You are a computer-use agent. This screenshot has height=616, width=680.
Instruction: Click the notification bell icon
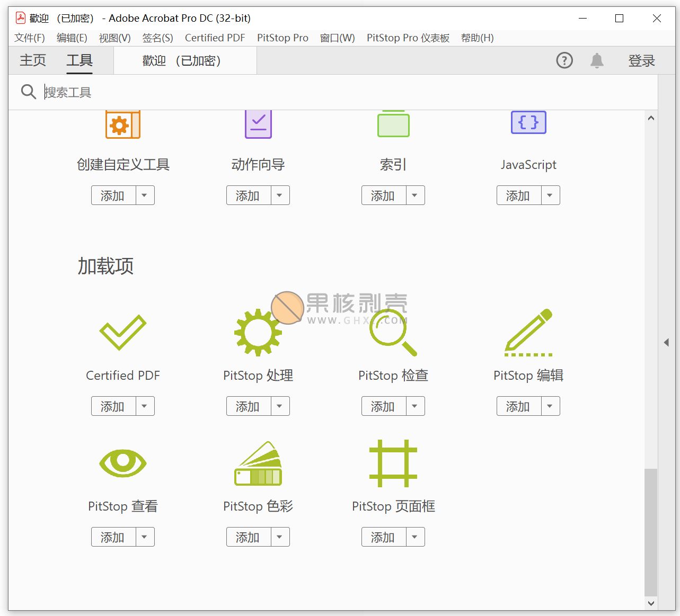[x=597, y=60]
